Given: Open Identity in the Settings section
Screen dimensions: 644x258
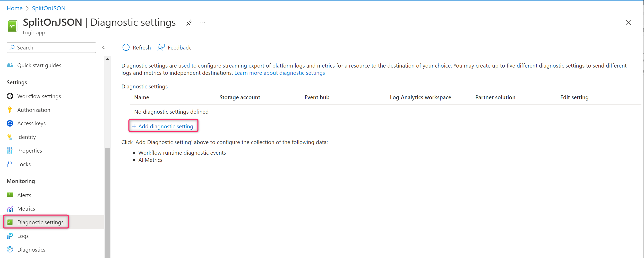Looking at the screenshot, I should click(27, 137).
